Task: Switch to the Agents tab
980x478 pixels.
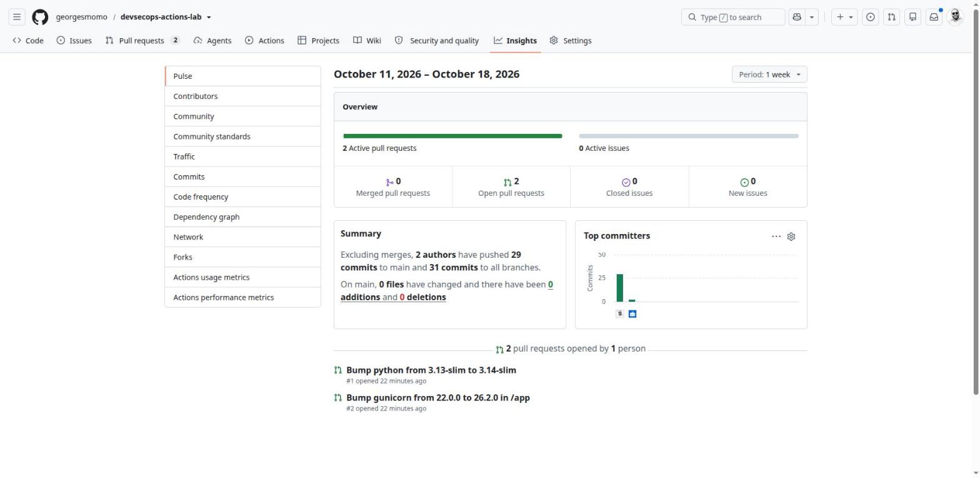Action: click(x=212, y=41)
